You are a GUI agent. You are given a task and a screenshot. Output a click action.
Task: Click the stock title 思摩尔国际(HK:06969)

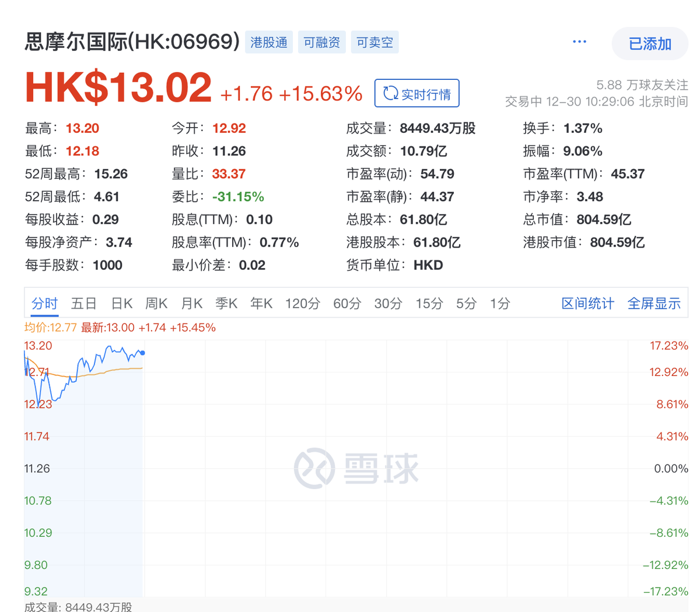tap(132, 42)
